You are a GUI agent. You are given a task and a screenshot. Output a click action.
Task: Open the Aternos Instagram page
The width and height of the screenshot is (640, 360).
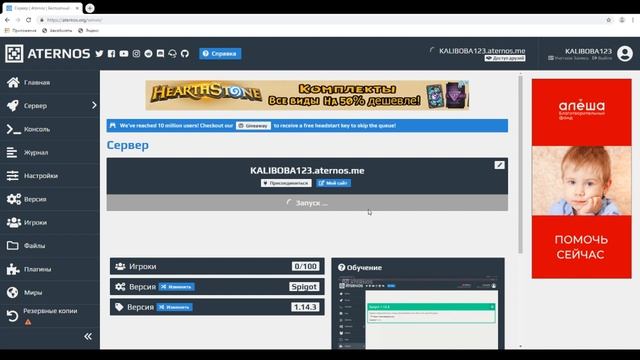point(136,53)
